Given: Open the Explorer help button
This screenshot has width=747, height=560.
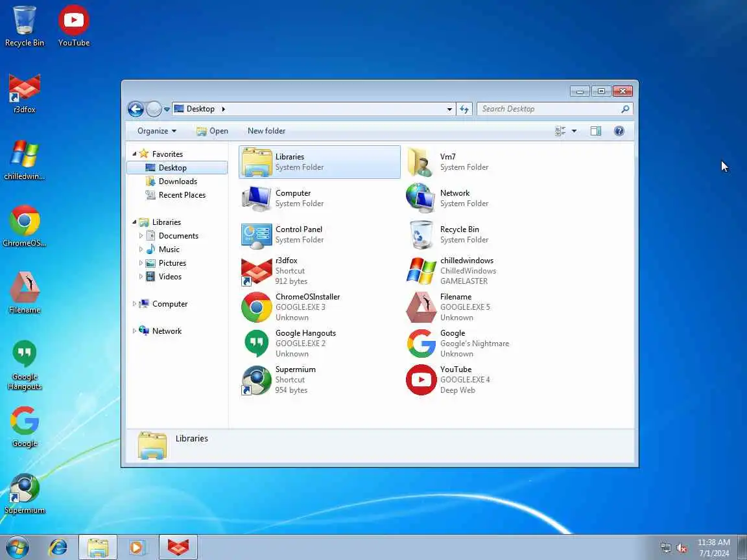Looking at the screenshot, I should click(619, 131).
